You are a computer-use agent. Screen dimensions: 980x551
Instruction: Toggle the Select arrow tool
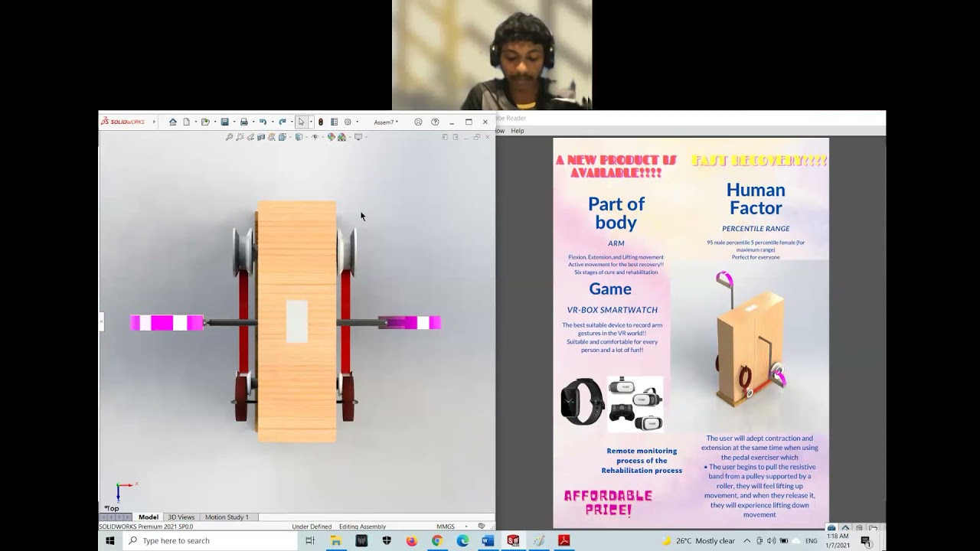click(x=302, y=122)
